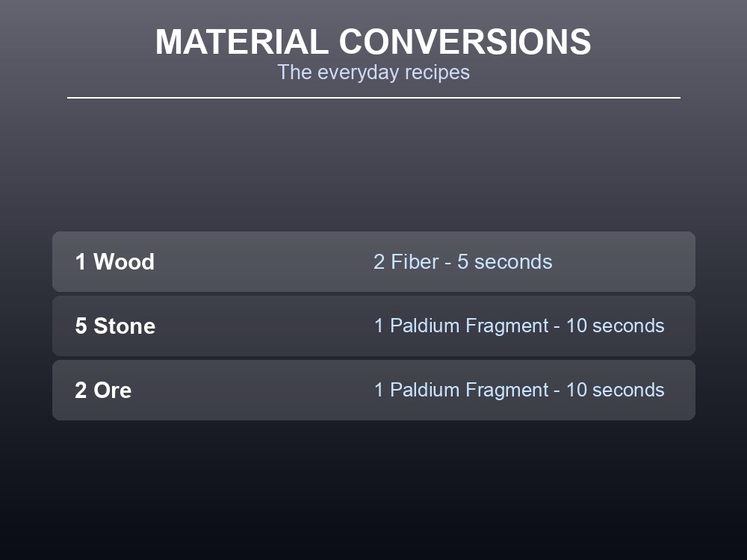
Task: Click the empty area above Wood row
Action: [x=373, y=164]
